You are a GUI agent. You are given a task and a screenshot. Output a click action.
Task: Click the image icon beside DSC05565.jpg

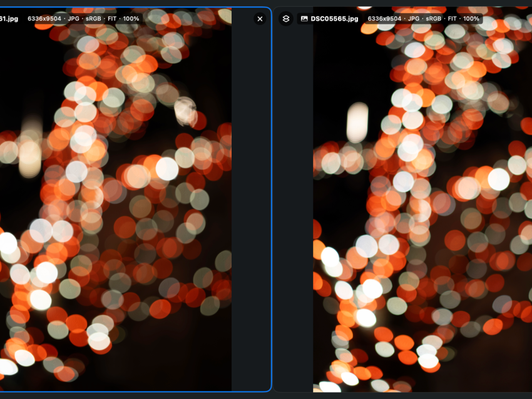coord(304,19)
